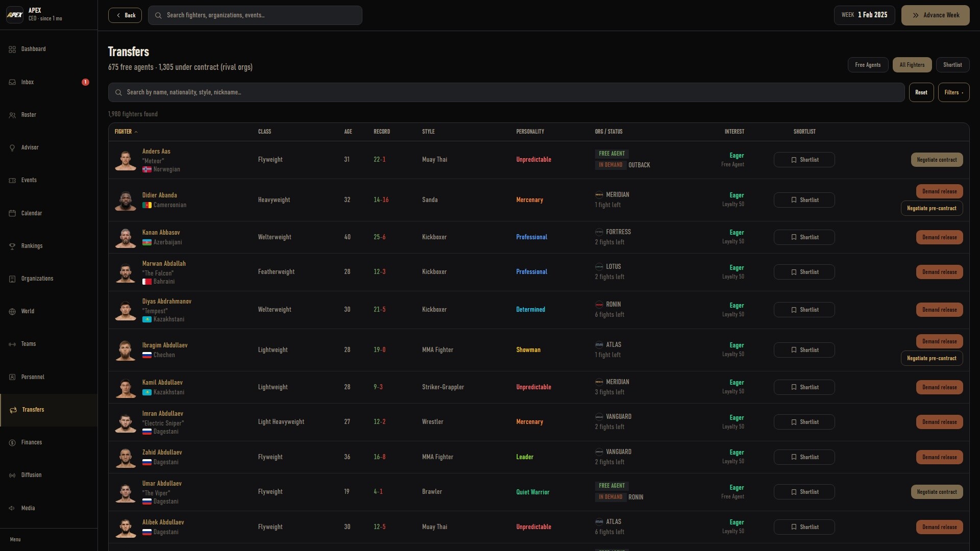Open the Finances coin icon
Viewport: 980px width, 551px height.
12,443
